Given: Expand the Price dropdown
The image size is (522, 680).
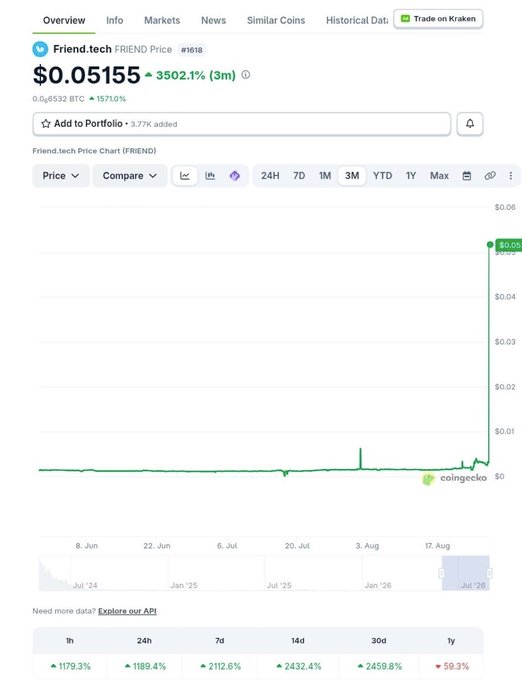Looking at the screenshot, I should 61,176.
